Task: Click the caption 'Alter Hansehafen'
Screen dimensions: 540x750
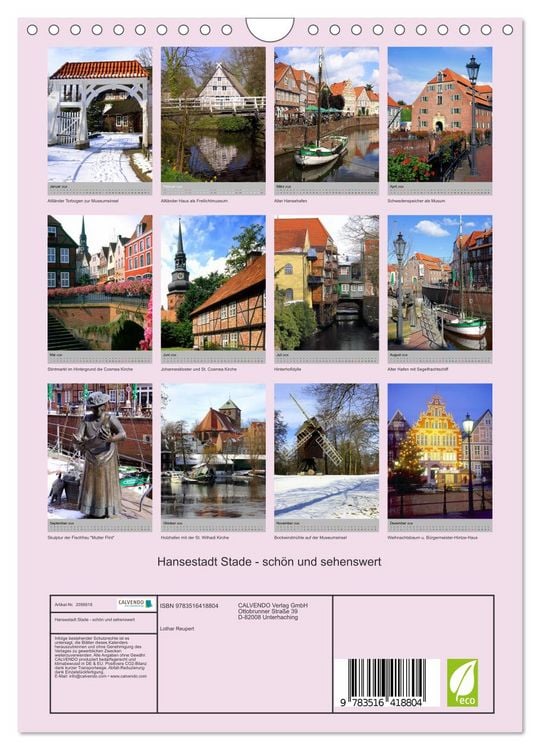Action: point(290,201)
